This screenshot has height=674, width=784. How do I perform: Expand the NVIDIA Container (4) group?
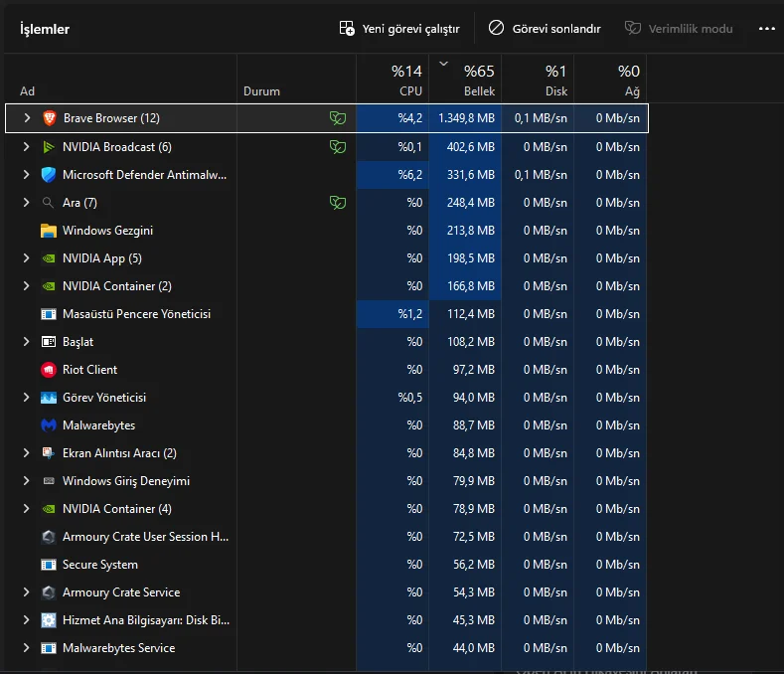click(x=26, y=509)
